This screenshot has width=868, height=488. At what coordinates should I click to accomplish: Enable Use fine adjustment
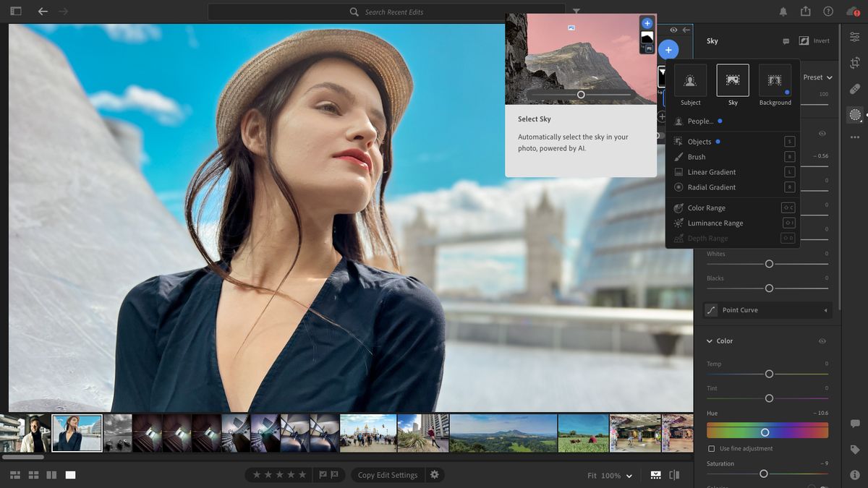(x=712, y=448)
